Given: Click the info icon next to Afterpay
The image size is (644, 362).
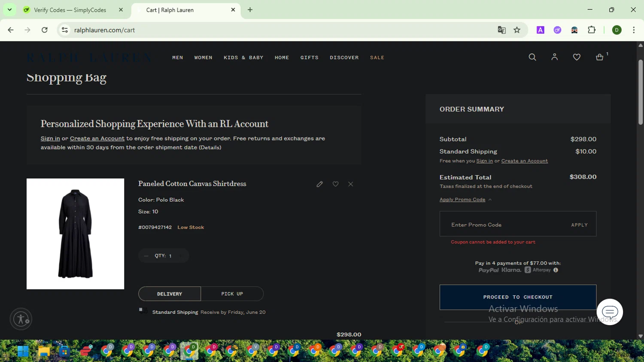Looking at the screenshot, I should (556, 270).
